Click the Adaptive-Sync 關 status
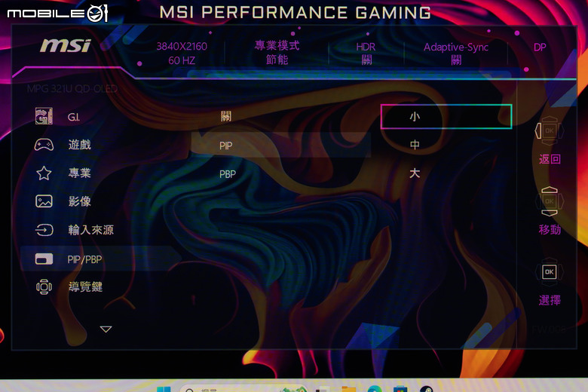This screenshot has height=392, width=588. 456,54
